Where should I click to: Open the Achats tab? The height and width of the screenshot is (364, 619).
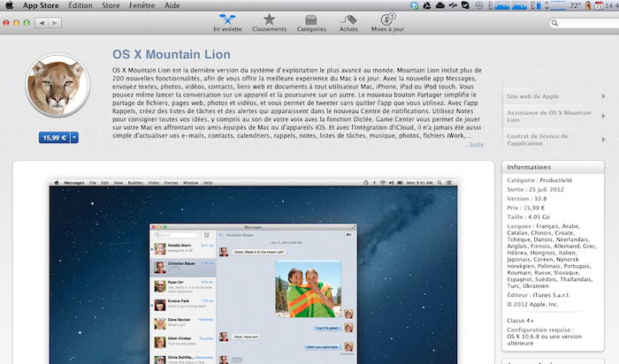348,23
